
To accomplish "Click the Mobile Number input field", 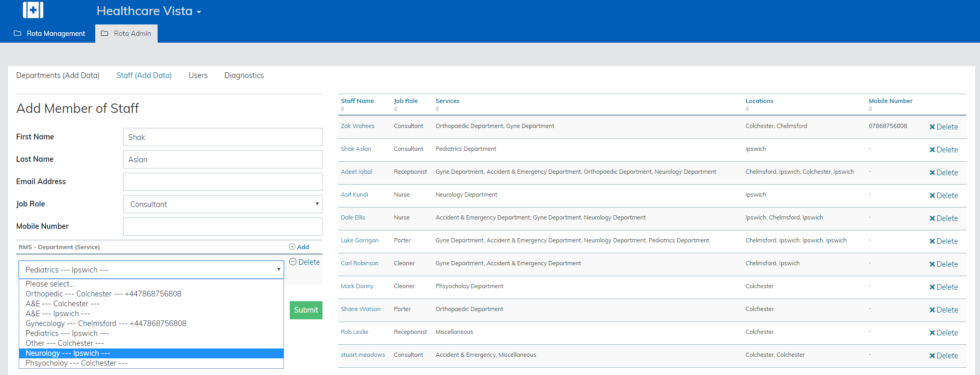I will tap(223, 226).
